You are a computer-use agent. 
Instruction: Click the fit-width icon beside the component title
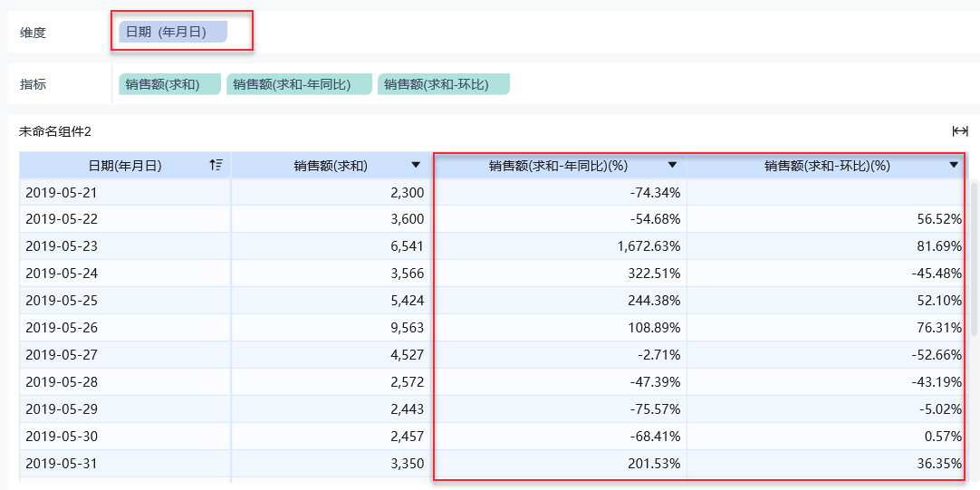click(960, 131)
